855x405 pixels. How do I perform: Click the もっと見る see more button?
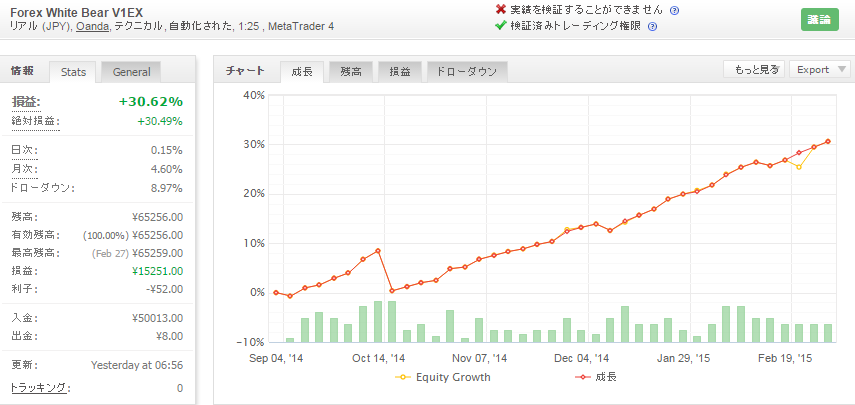[x=754, y=69]
